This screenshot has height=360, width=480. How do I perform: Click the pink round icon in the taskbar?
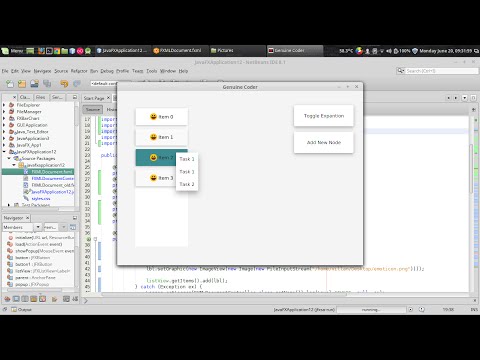80,51
